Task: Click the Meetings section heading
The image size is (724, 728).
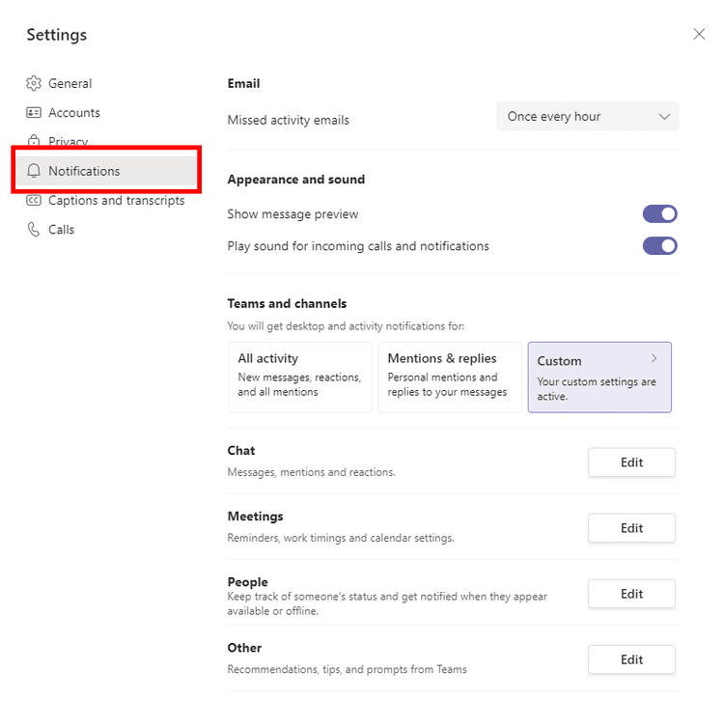Action: [x=255, y=517]
